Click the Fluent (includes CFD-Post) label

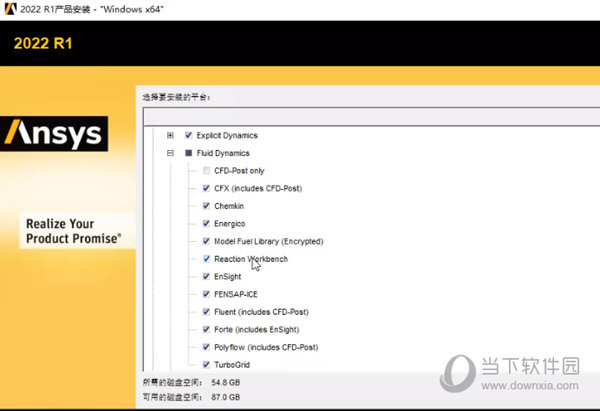[261, 312]
